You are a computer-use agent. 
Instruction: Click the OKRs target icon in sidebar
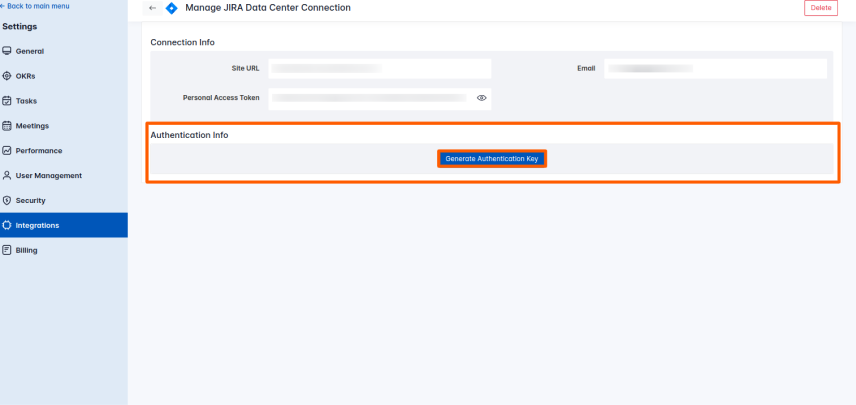(7, 76)
